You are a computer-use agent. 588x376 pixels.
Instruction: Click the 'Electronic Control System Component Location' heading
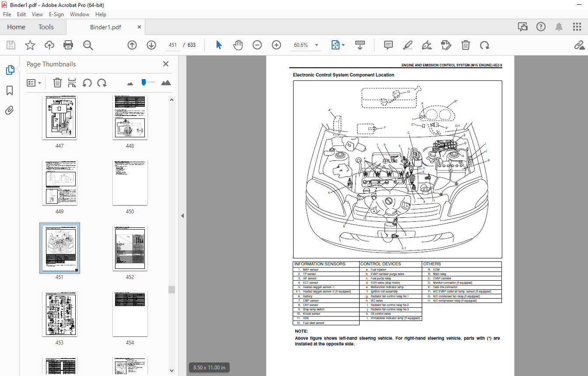pos(343,75)
